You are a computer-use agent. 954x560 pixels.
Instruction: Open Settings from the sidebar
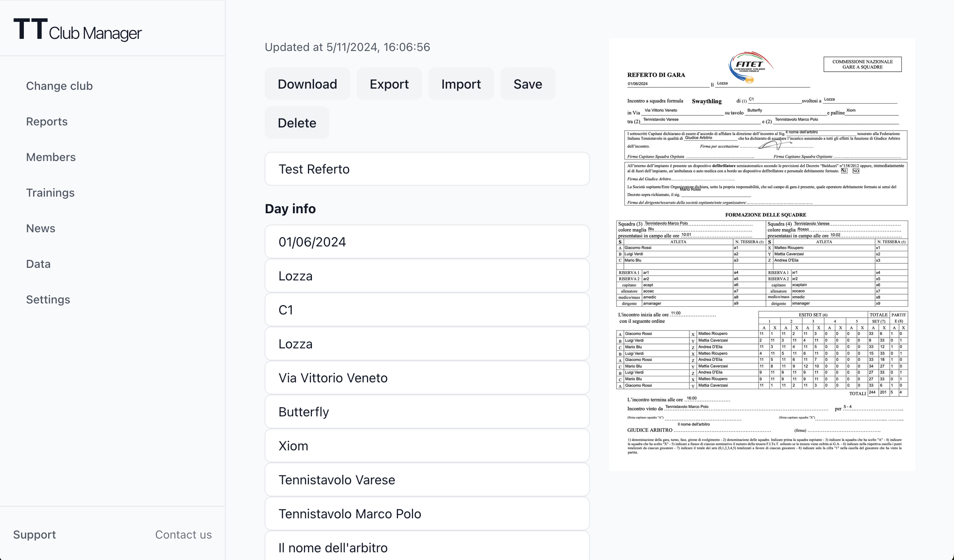[48, 299]
